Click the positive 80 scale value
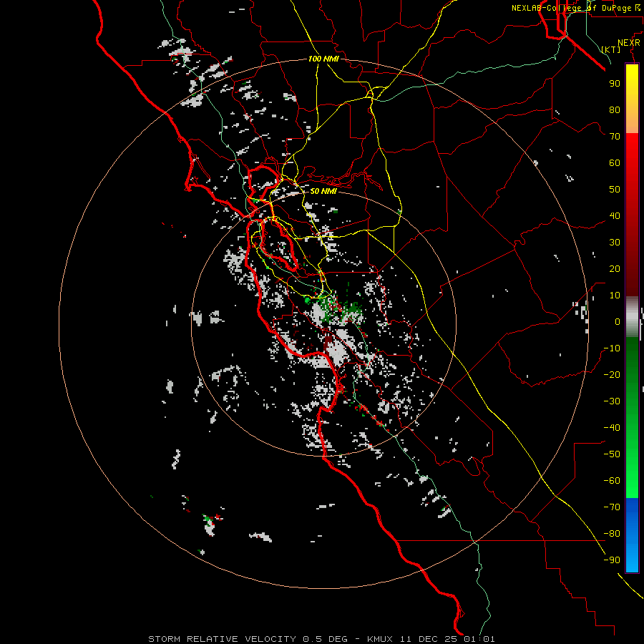The image size is (644, 644). point(615,109)
